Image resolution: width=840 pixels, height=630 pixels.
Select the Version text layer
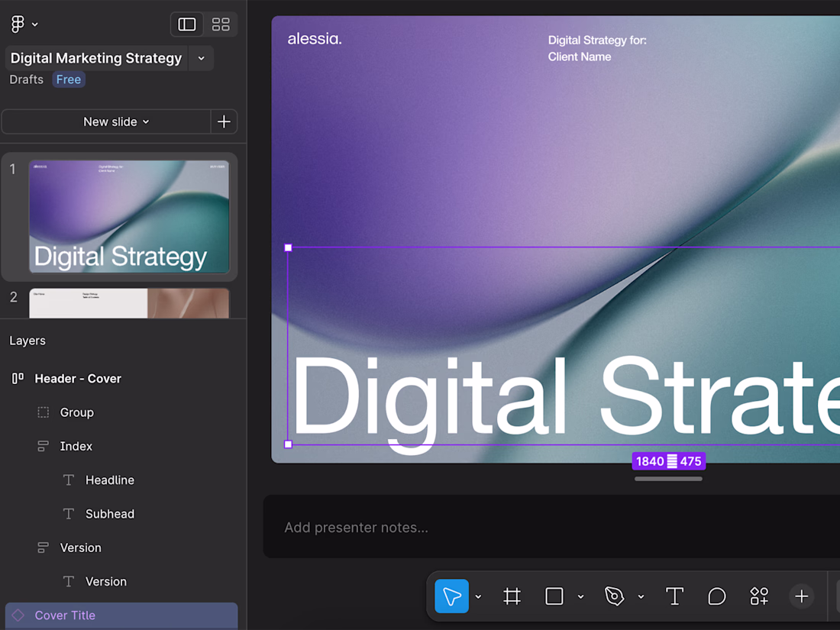[106, 581]
